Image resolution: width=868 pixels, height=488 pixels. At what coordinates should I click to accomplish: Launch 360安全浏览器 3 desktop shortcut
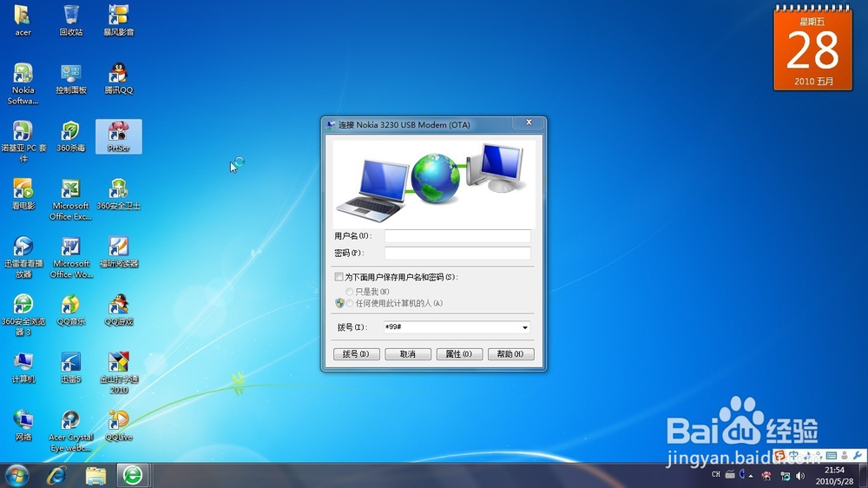(x=23, y=315)
